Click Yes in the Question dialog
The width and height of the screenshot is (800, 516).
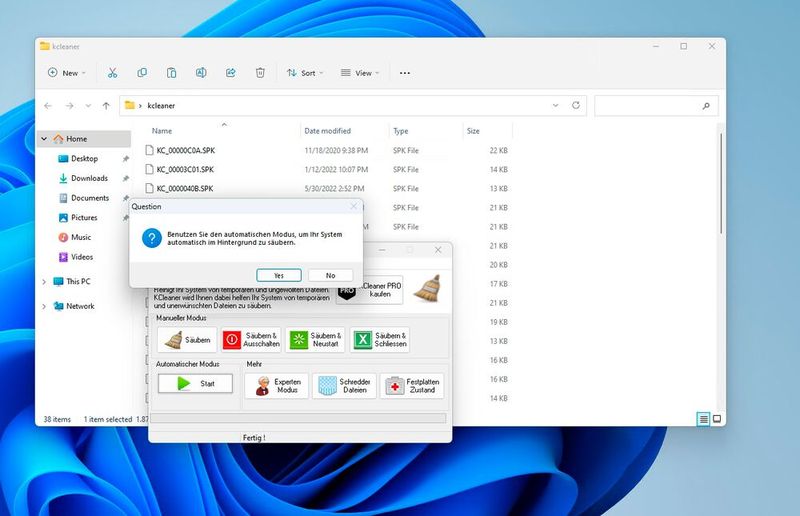click(279, 275)
